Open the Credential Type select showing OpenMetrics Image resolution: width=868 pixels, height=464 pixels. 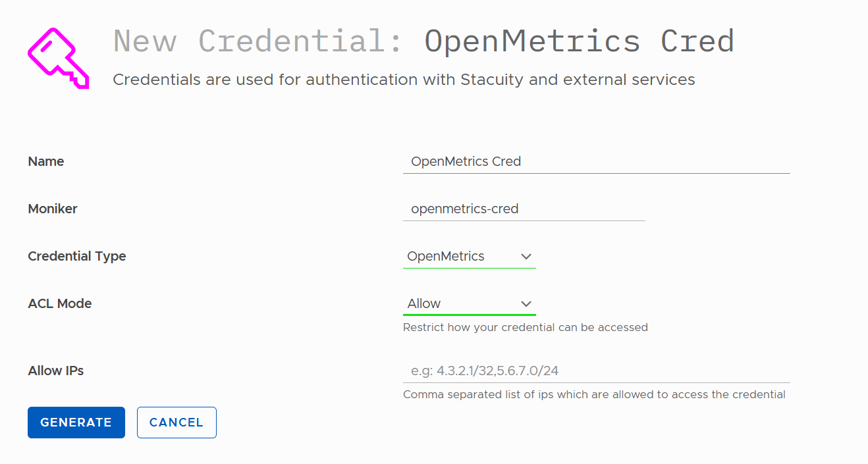tap(470, 257)
